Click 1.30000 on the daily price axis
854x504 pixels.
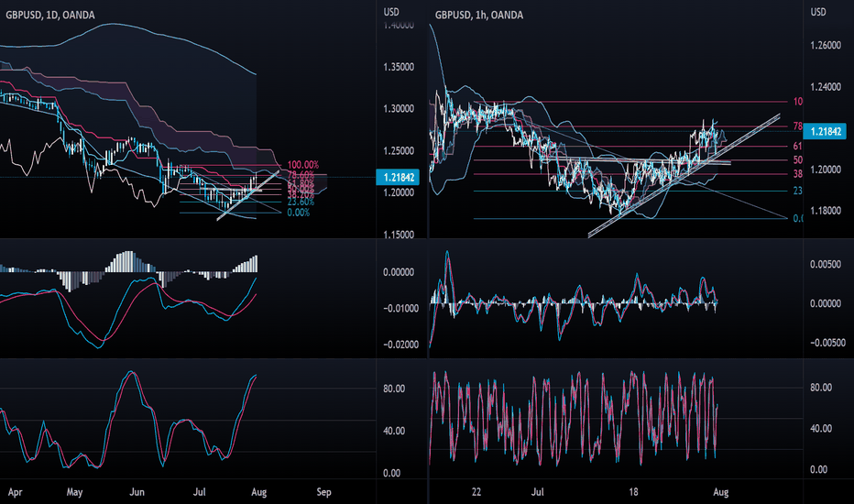398,109
